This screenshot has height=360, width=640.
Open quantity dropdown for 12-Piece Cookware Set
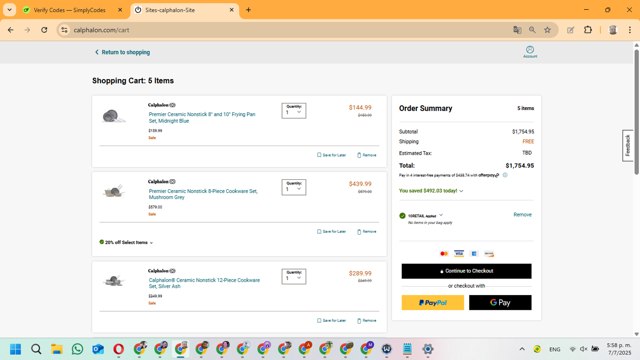coord(293,276)
